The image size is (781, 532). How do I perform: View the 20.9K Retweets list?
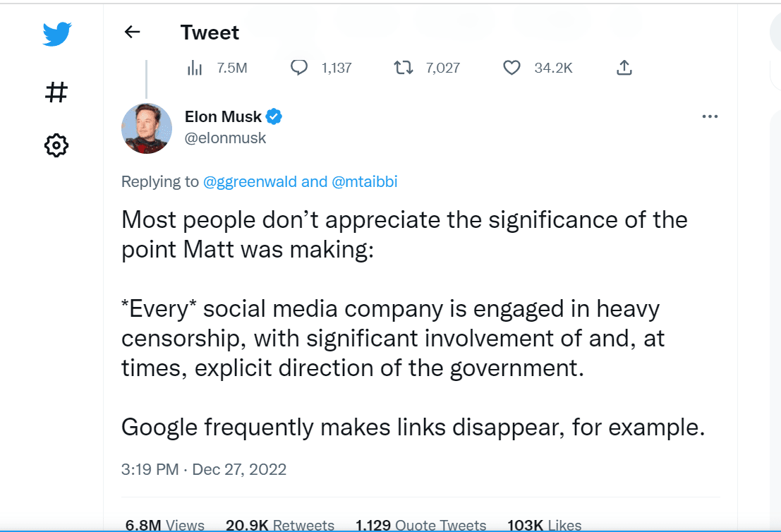pyautogui.click(x=280, y=526)
